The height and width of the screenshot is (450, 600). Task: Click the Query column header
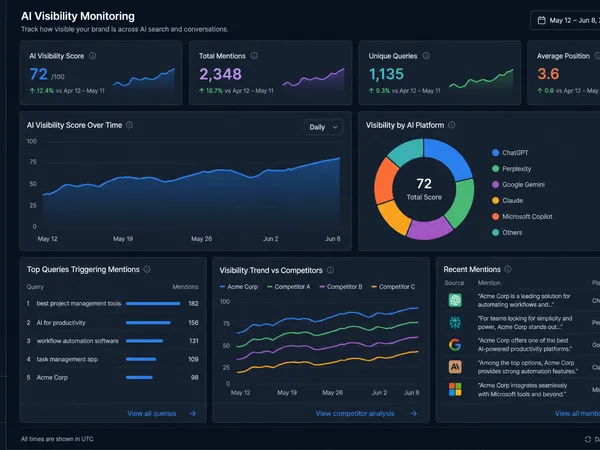pos(35,287)
